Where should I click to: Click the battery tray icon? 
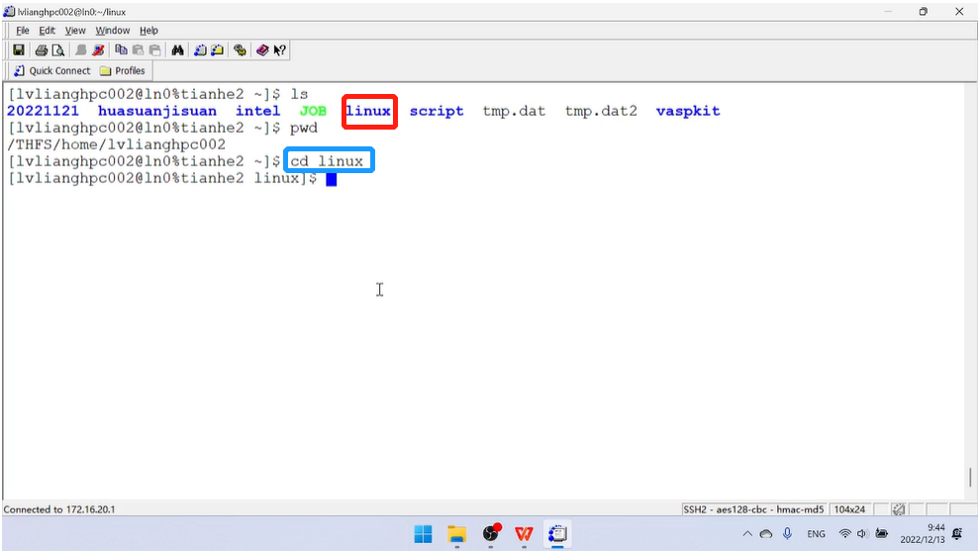click(x=881, y=534)
